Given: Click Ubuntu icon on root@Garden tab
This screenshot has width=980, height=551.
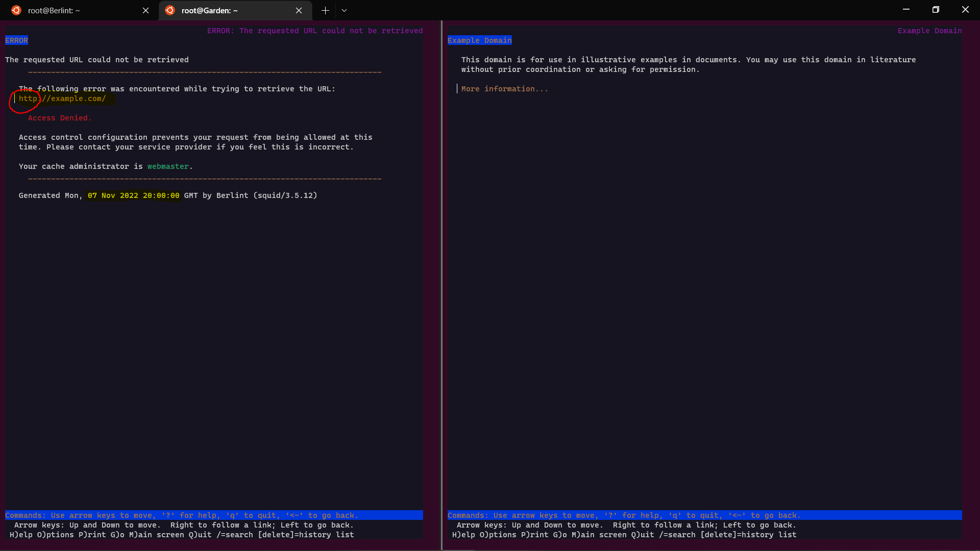Looking at the screenshot, I should (x=170, y=10).
